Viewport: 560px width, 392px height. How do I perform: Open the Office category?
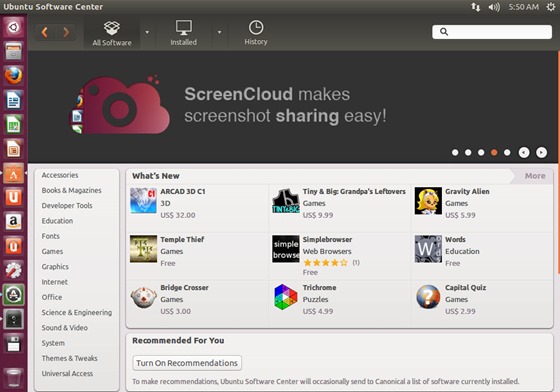click(x=52, y=297)
